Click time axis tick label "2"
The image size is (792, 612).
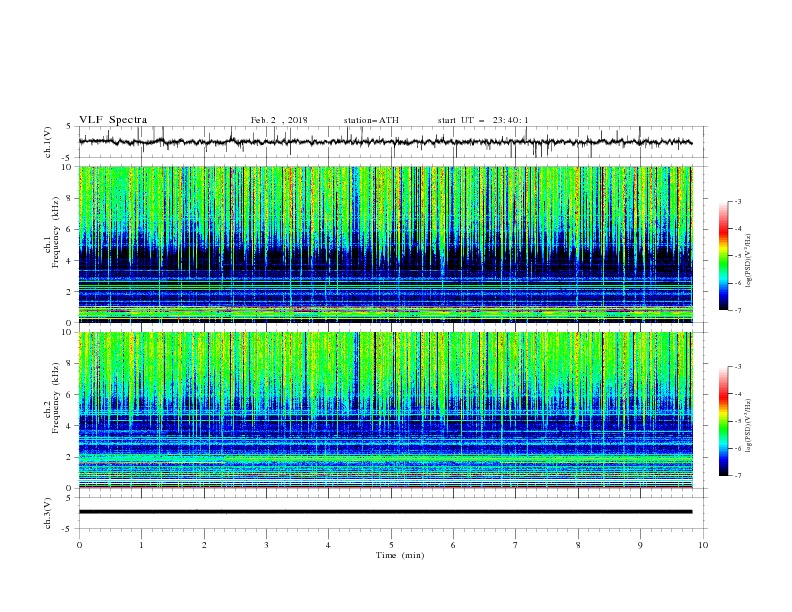pyautogui.click(x=204, y=545)
